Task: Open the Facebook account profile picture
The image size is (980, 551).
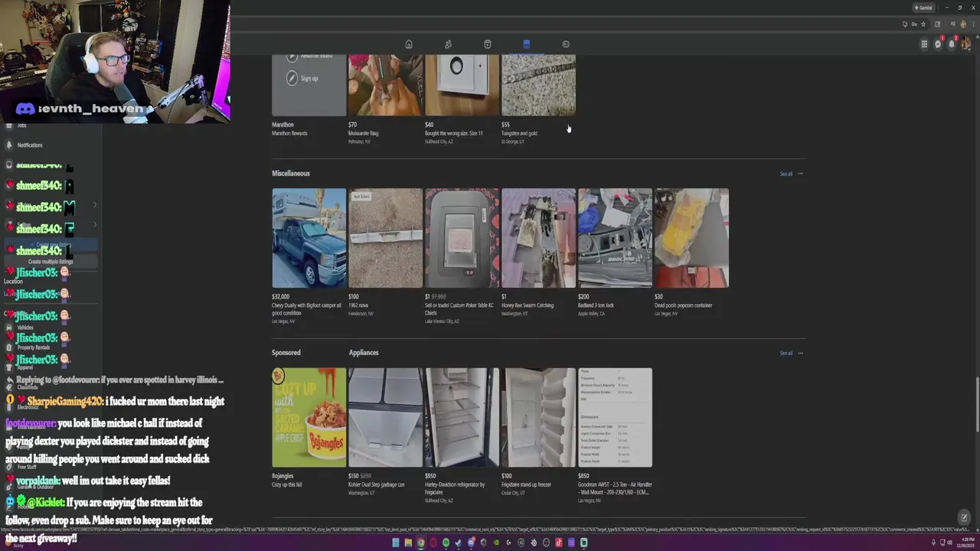Action: tap(965, 44)
